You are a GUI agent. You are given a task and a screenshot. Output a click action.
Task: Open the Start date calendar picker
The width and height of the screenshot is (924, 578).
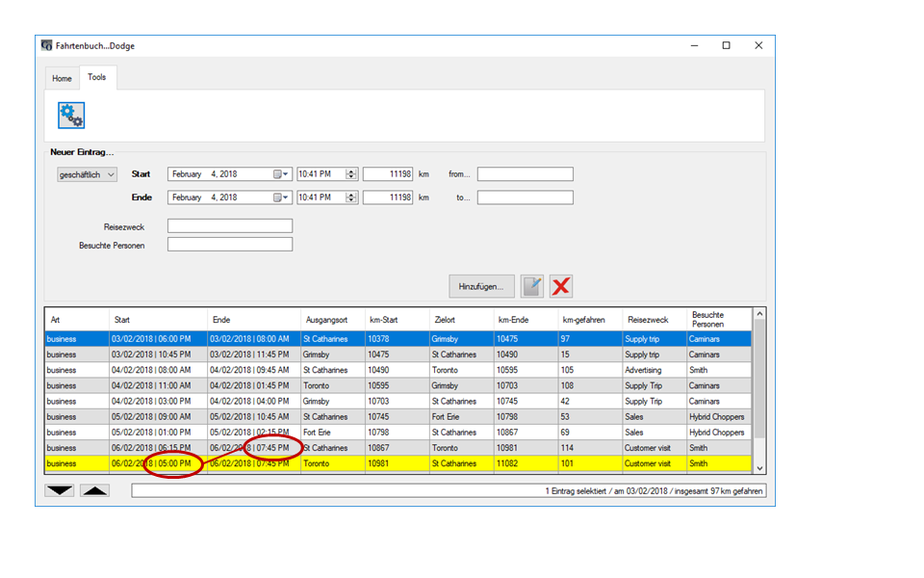pos(281,174)
